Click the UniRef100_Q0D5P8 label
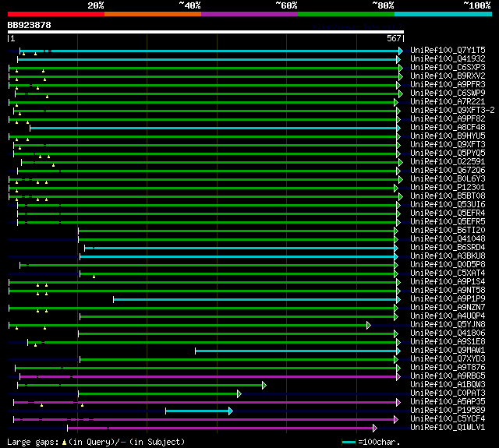This screenshot has height=448, width=499. pos(448,265)
